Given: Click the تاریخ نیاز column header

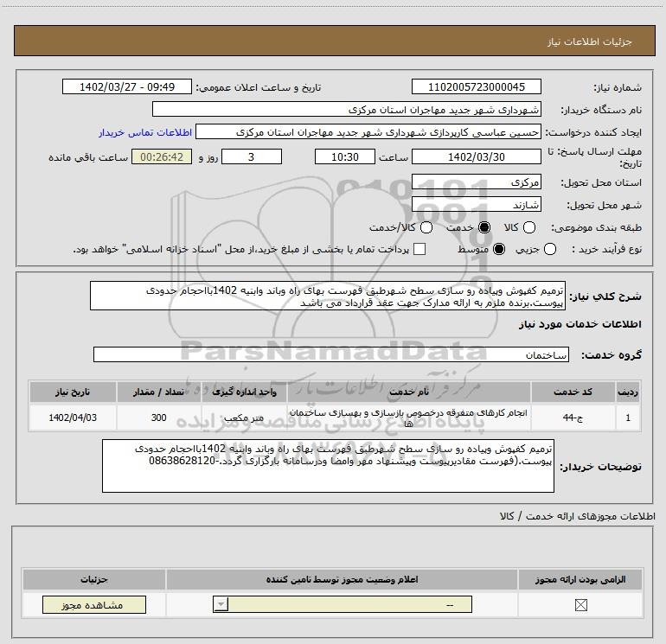Looking at the screenshot, I should click(73, 392).
